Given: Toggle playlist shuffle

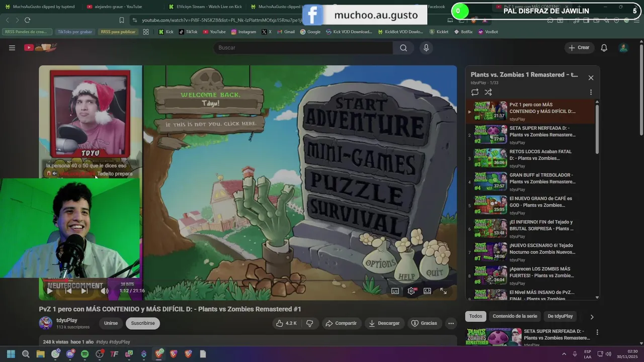Looking at the screenshot, I should (488, 92).
